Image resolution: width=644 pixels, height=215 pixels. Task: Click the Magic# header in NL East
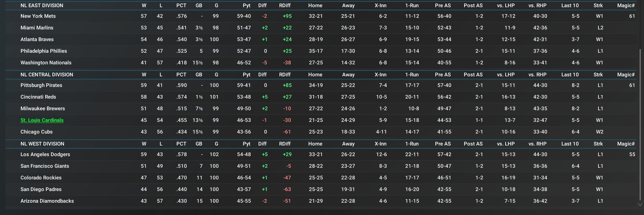tap(626, 5)
